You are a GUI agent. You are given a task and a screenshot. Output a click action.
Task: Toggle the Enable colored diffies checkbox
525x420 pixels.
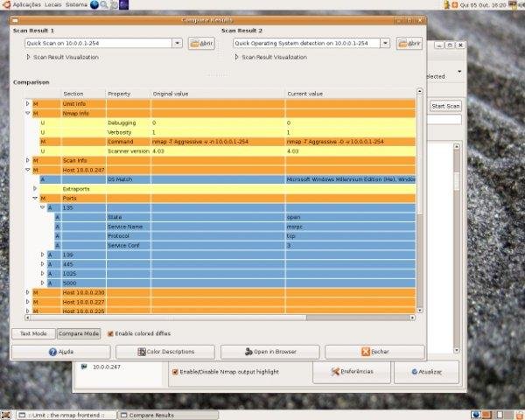point(109,333)
